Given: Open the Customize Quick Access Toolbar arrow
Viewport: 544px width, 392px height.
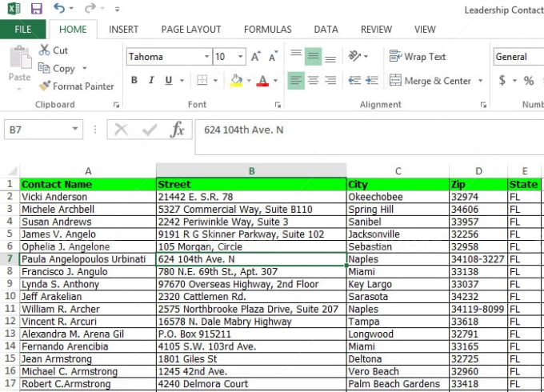Looking at the screenshot, I should [x=118, y=10].
